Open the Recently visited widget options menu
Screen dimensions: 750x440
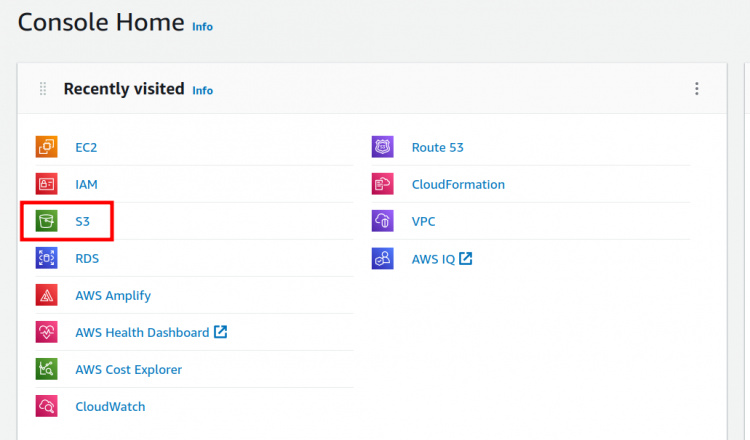[x=697, y=89]
